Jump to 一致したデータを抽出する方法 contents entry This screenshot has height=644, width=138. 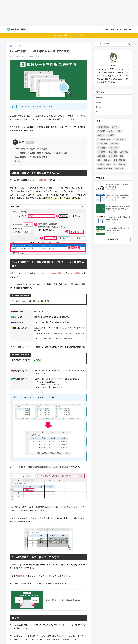click(x=41, y=153)
